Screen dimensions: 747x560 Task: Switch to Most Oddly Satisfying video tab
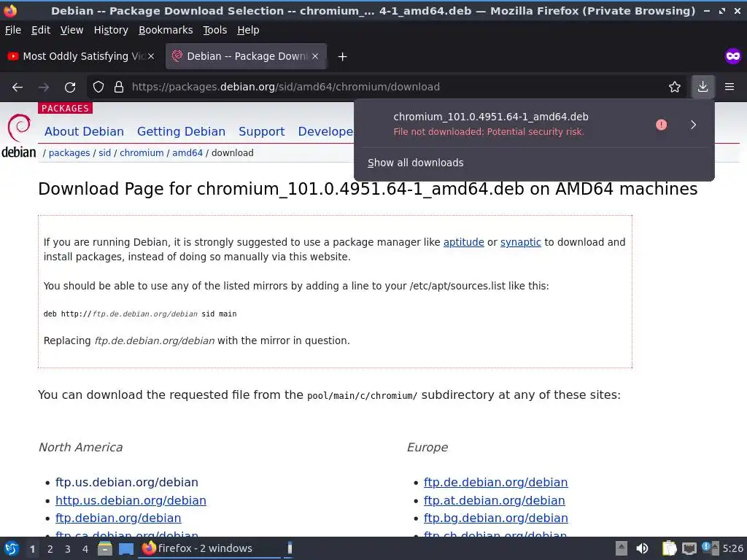81,56
